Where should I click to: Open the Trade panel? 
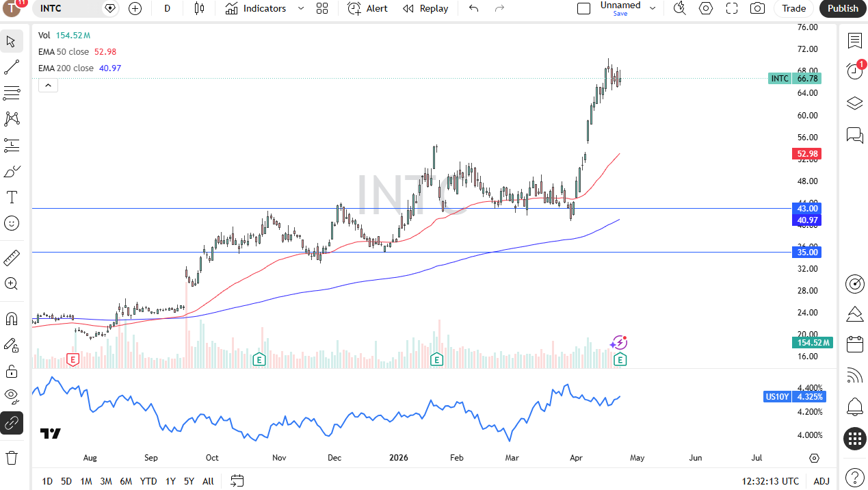point(794,8)
